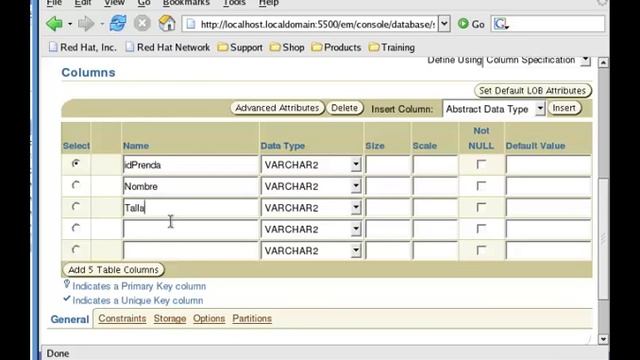Click the browser URL address field
The height and width of the screenshot is (360, 640).
pyautogui.click(x=311, y=24)
